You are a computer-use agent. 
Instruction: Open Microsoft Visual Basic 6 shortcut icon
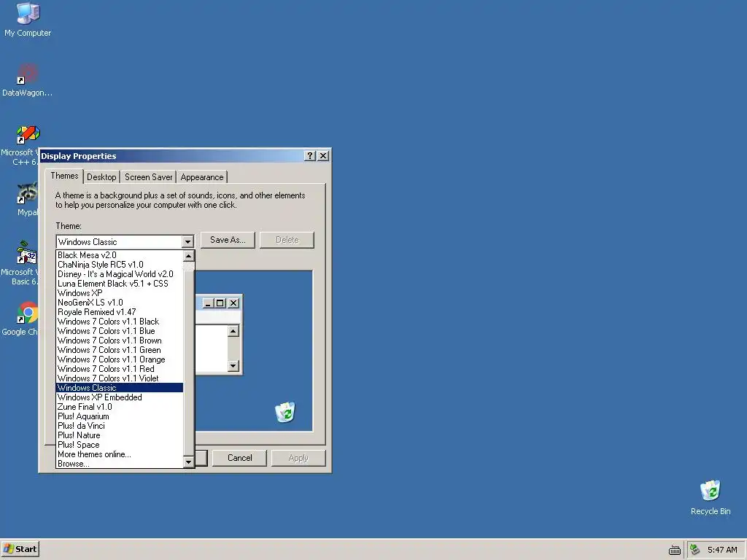[x=27, y=252]
